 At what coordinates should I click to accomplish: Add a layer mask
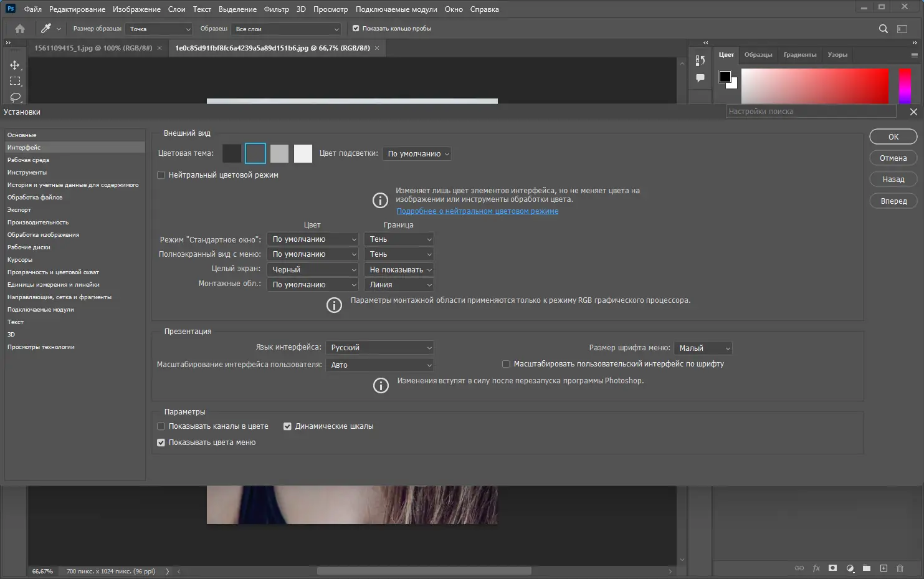(832, 568)
